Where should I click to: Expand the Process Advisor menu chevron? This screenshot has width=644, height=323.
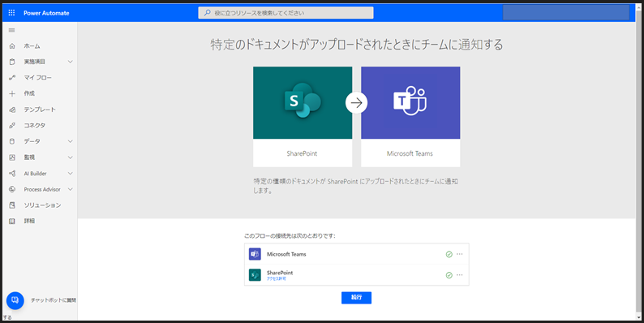(x=71, y=189)
